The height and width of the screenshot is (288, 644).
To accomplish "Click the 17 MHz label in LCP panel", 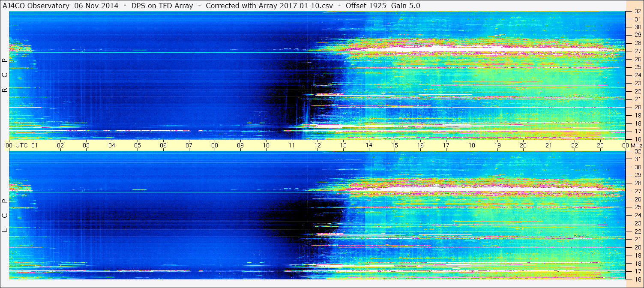I will [x=637, y=271].
